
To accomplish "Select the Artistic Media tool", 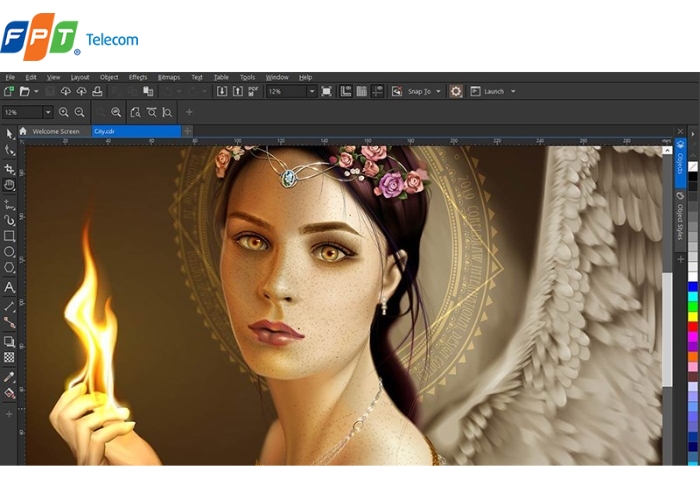I will pos(9,220).
